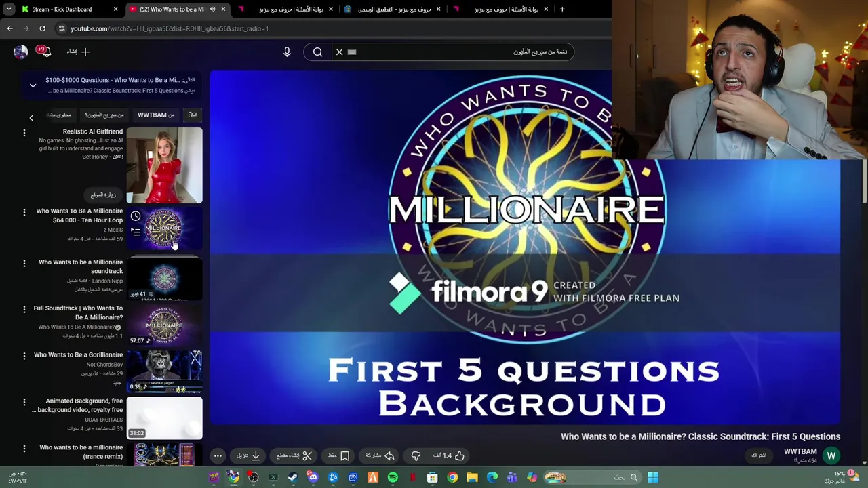This screenshot has height=488, width=868.
Task: Go back with the browser back arrow
Action: pos(9,28)
